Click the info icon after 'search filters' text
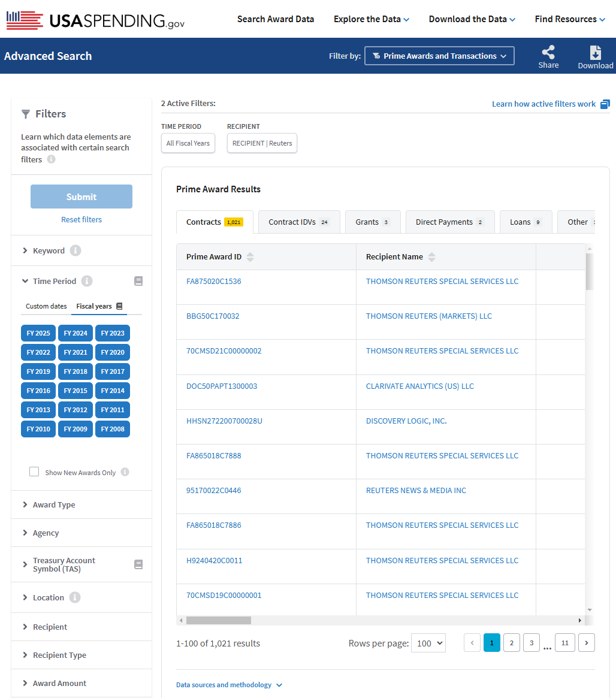Viewport: 616px width, 698px height. (51, 159)
